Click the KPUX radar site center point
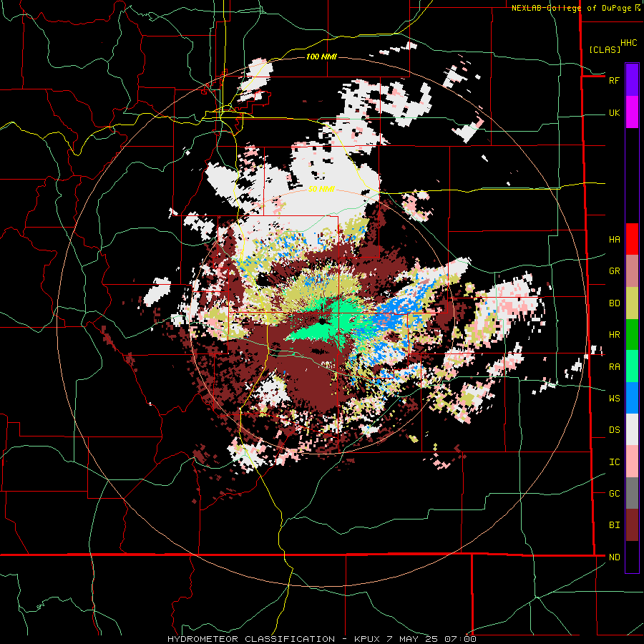This screenshot has width=644, height=644. (323, 321)
